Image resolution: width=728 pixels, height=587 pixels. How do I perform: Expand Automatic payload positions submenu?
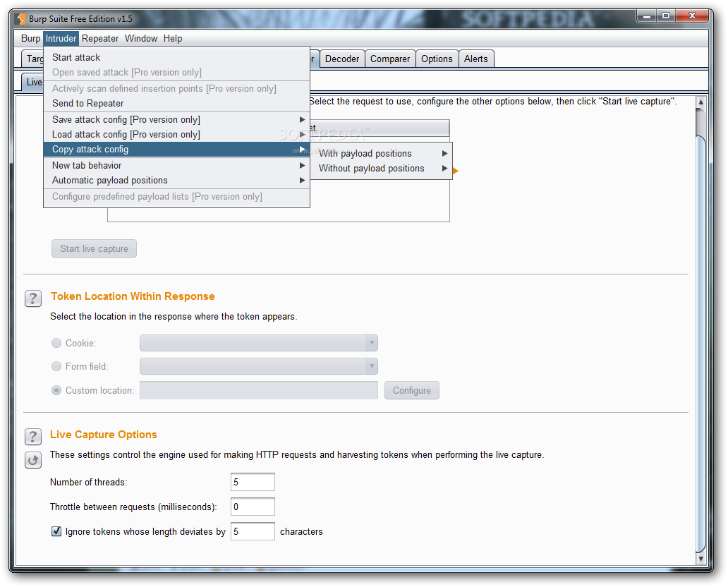tap(176, 180)
